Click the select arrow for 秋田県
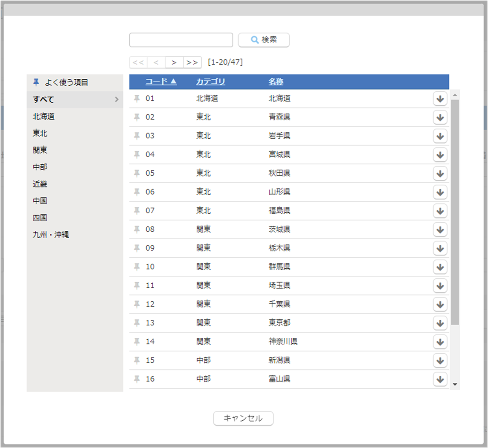 pos(440,174)
